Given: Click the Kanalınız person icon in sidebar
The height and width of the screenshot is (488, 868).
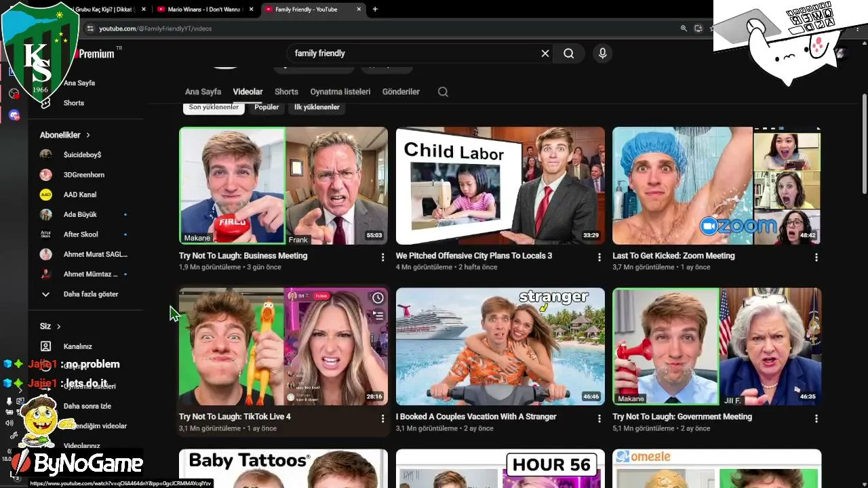Looking at the screenshot, I should point(45,346).
